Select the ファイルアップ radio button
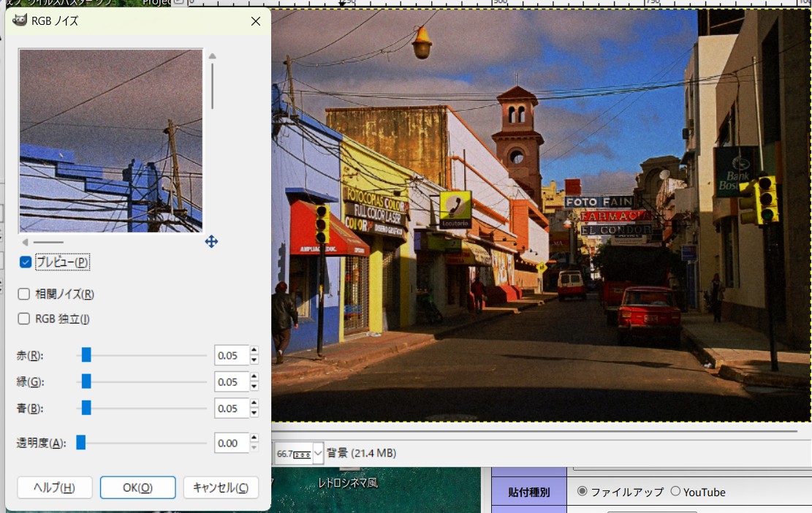 (583, 492)
